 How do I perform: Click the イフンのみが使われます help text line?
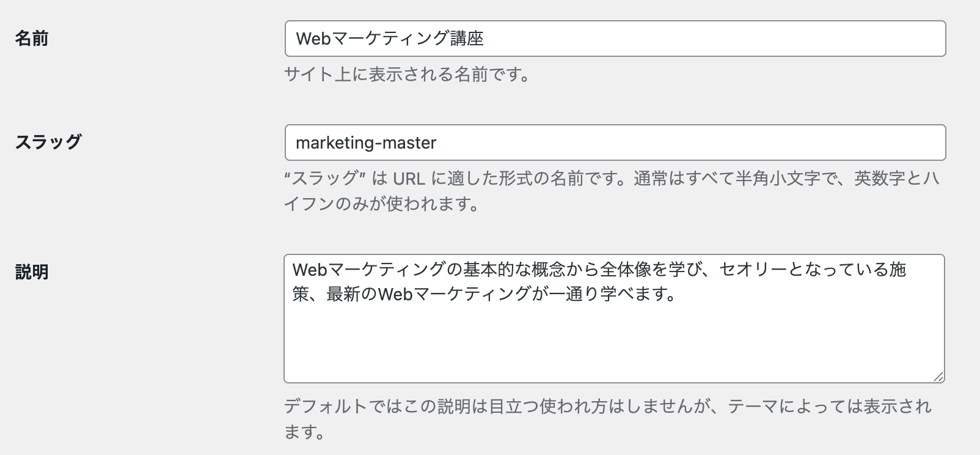(x=381, y=204)
